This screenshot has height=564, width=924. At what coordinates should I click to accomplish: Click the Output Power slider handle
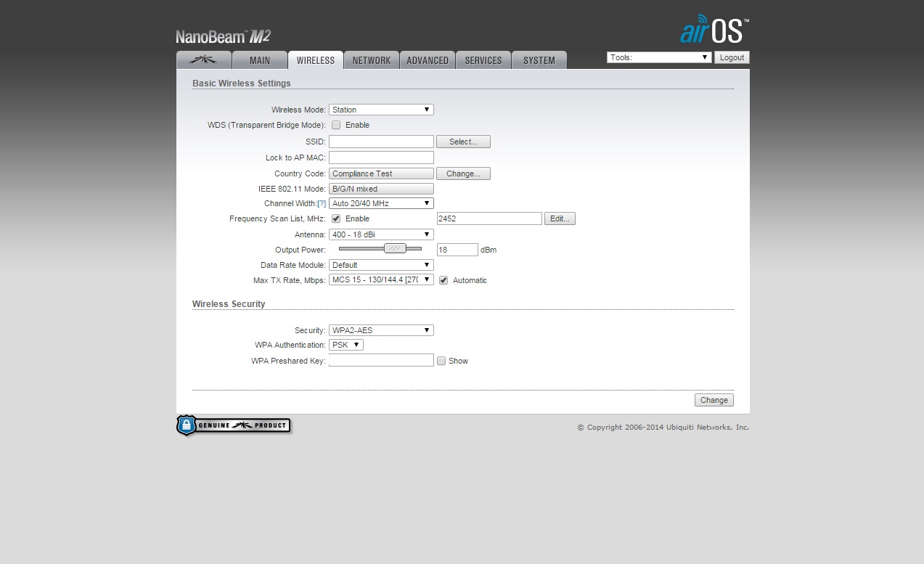(x=395, y=248)
